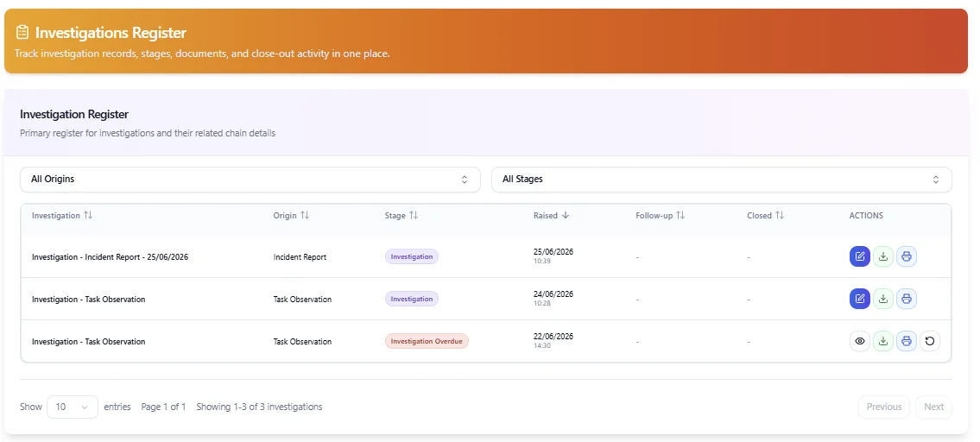This screenshot has width=980, height=442.
Task: Sort table by Closed column
Action: [765, 215]
